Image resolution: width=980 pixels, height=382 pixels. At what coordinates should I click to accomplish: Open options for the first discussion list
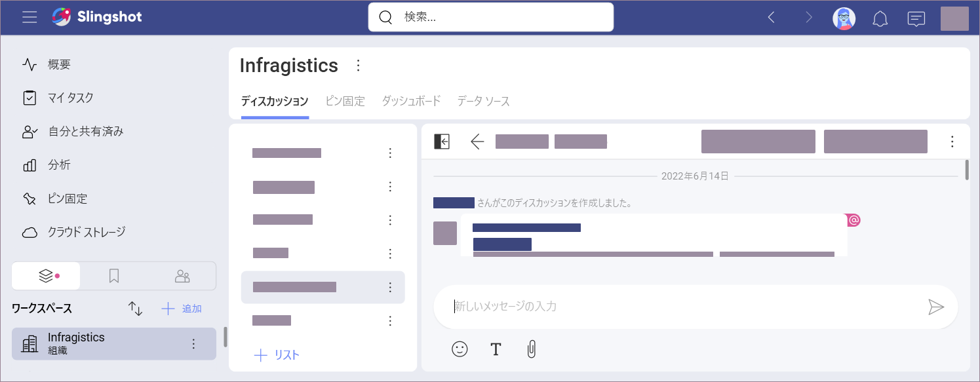coord(390,153)
